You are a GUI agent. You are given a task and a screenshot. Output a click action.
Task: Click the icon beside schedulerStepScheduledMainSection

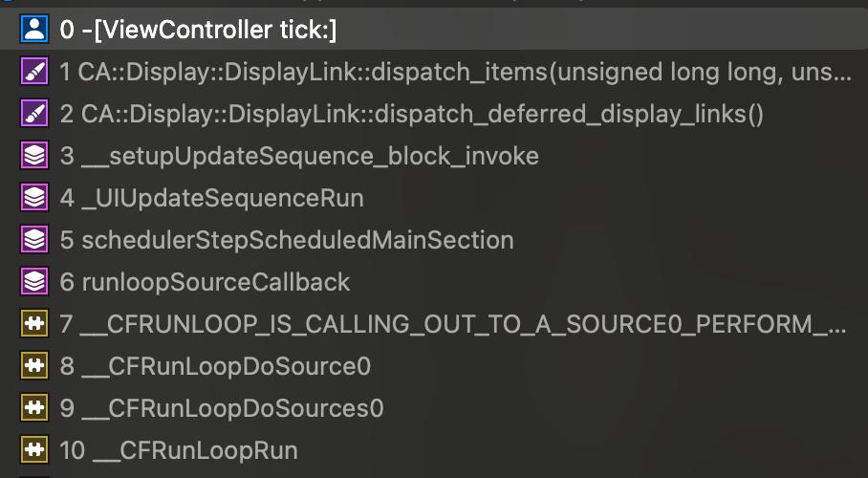tap(33, 240)
